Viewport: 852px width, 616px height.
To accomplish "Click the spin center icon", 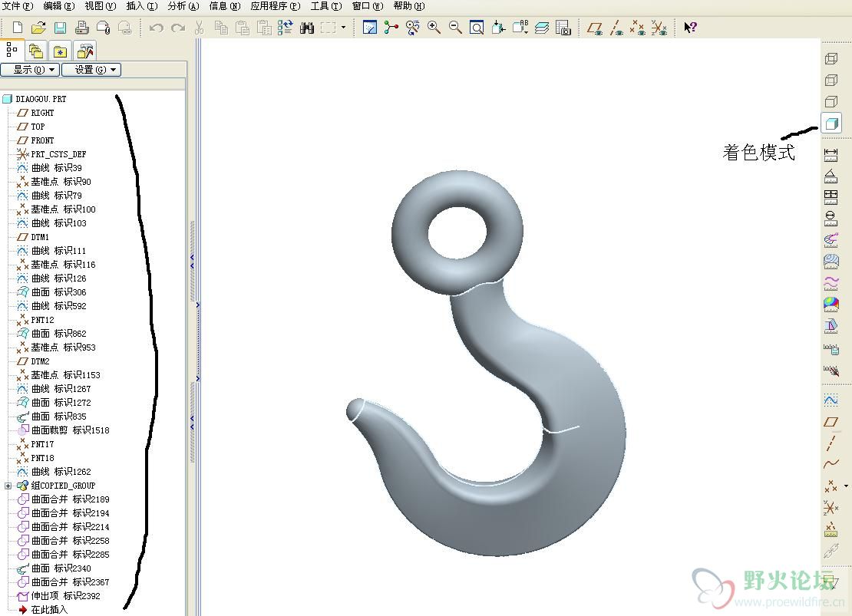I will [x=391, y=27].
